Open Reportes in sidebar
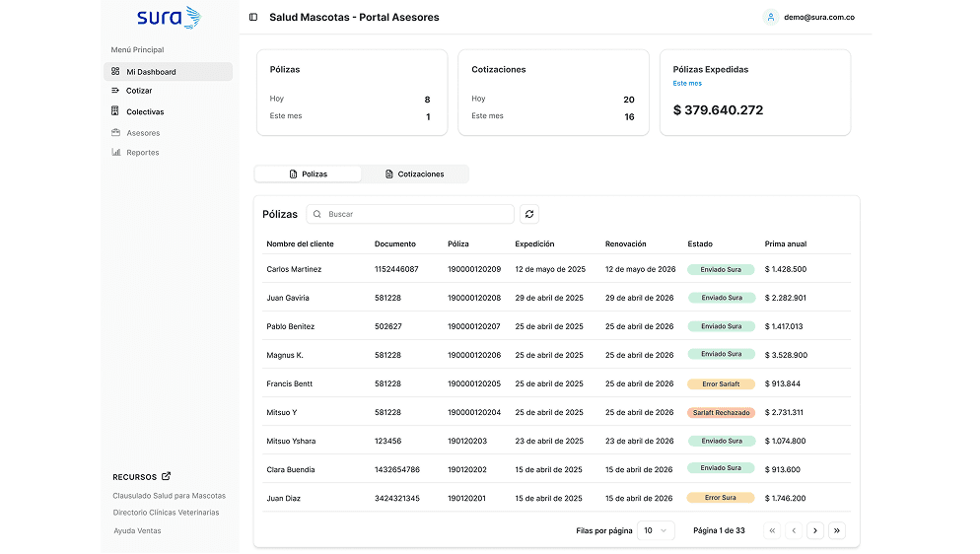Screen dimensions: 980x554 click(x=142, y=153)
